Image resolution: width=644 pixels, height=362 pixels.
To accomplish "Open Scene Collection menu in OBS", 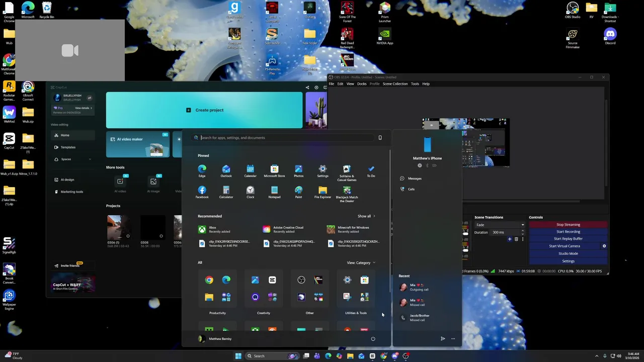I will coord(395,84).
